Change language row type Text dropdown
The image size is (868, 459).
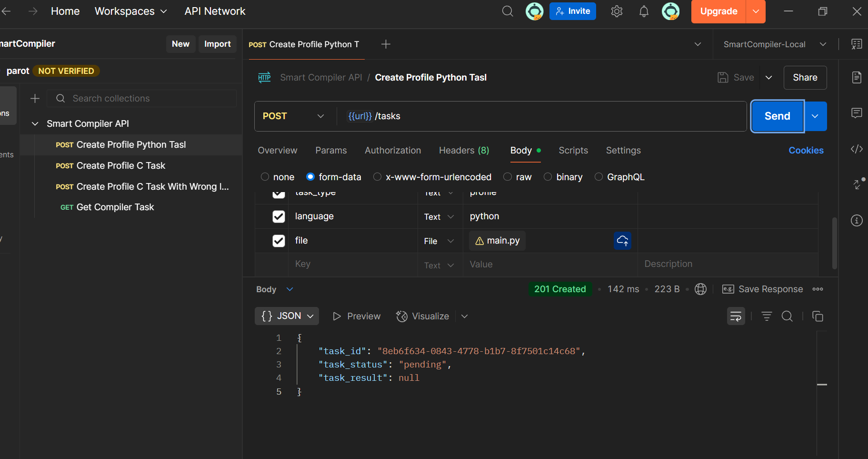439,217
